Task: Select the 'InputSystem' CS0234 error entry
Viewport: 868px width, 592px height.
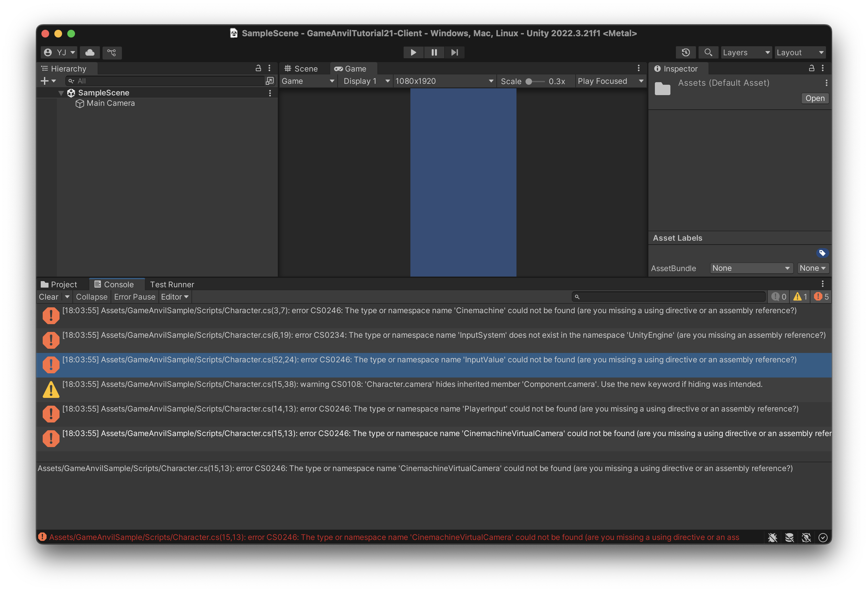Action: point(434,341)
